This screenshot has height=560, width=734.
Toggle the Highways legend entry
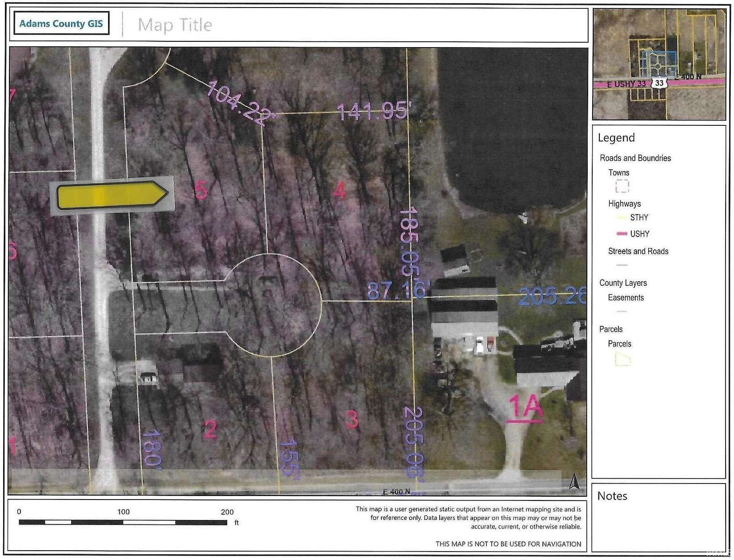625,204
